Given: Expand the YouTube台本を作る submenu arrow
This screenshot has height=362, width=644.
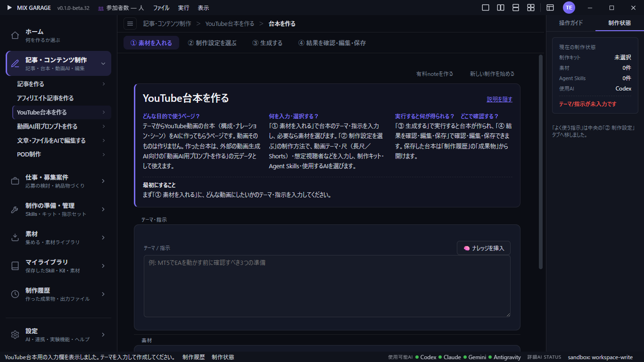Looking at the screenshot, I should (x=103, y=112).
